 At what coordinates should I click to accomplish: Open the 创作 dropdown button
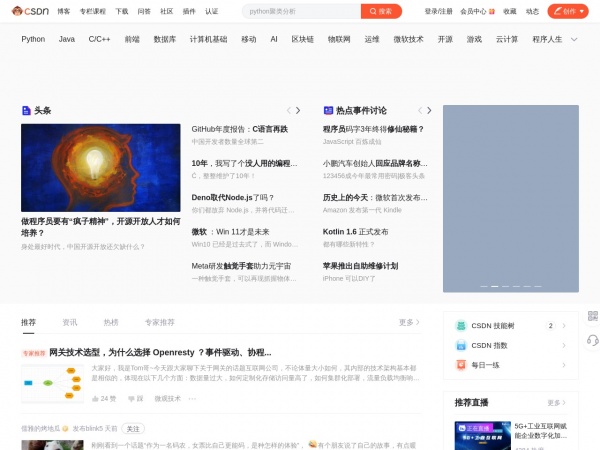tap(568, 11)
